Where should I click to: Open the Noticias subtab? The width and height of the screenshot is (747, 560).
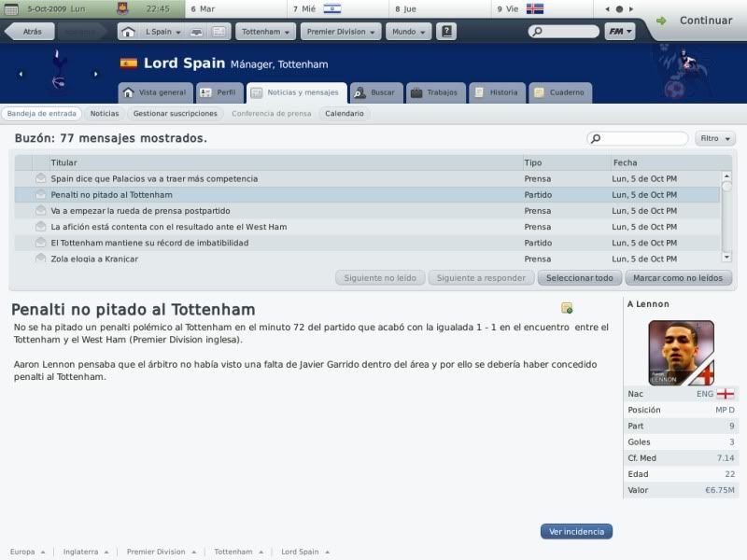point(105,113)
